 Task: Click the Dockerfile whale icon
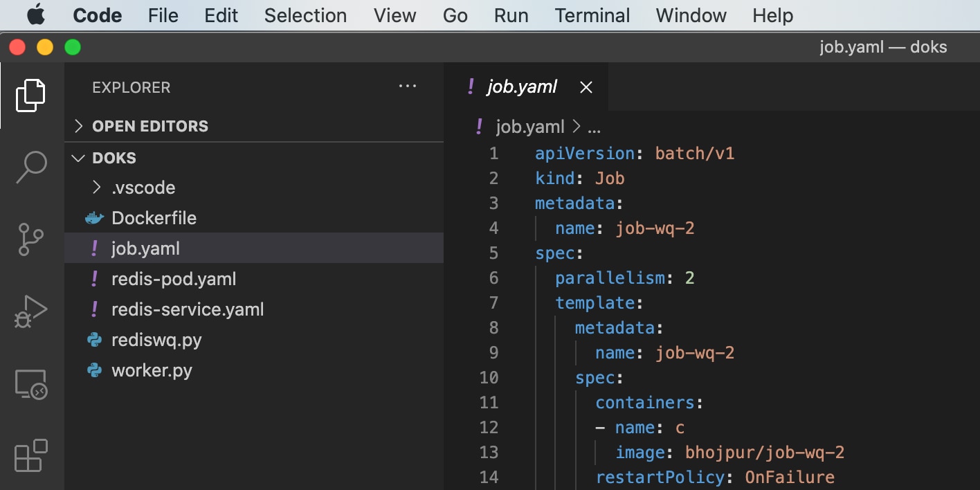tap(94, 217)
